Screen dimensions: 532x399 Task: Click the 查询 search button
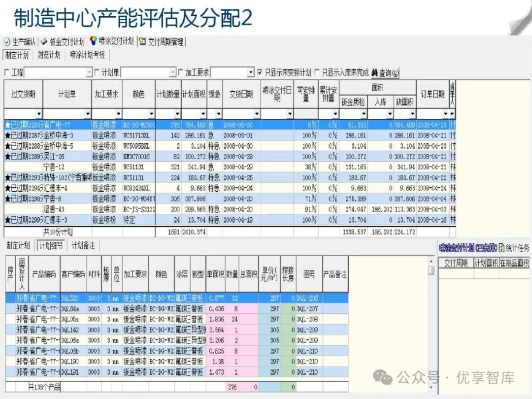point(385,72)
